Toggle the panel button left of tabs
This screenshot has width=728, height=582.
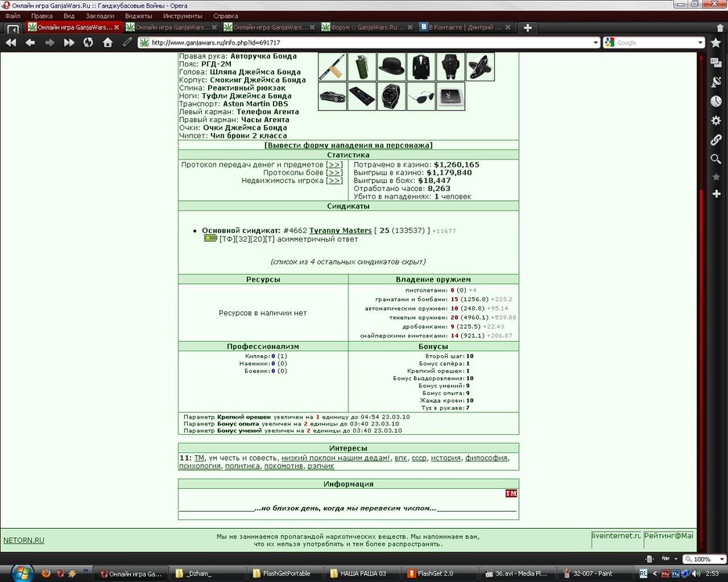point(13,28)
